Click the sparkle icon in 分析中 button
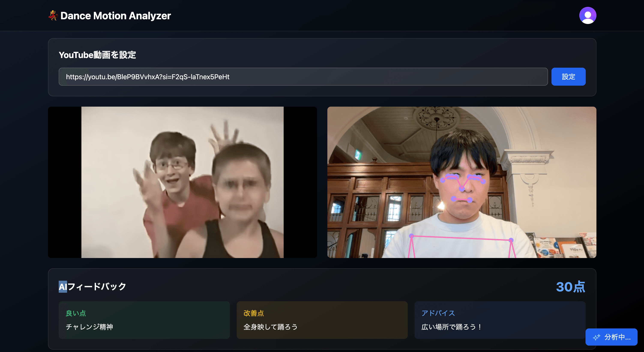This screenshot has width=644, height=352. click(x=596, y=337)
